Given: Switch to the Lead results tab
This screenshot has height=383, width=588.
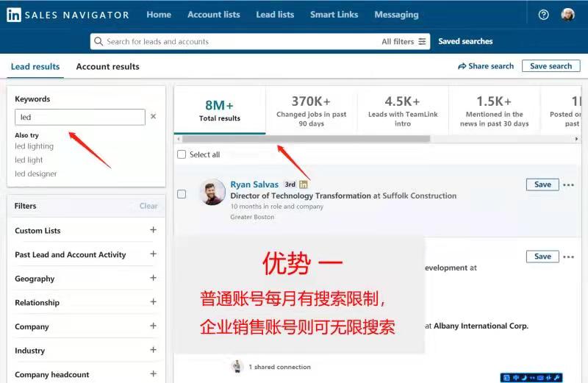Looking at the screenshot, I should [35, 66].
